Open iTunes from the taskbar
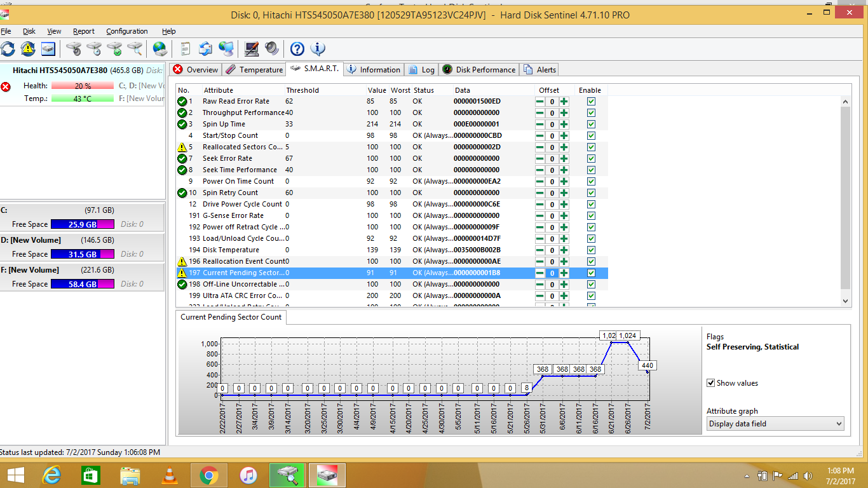The height and width of the screenshot is (488, 868). click(x=248, y=475)
